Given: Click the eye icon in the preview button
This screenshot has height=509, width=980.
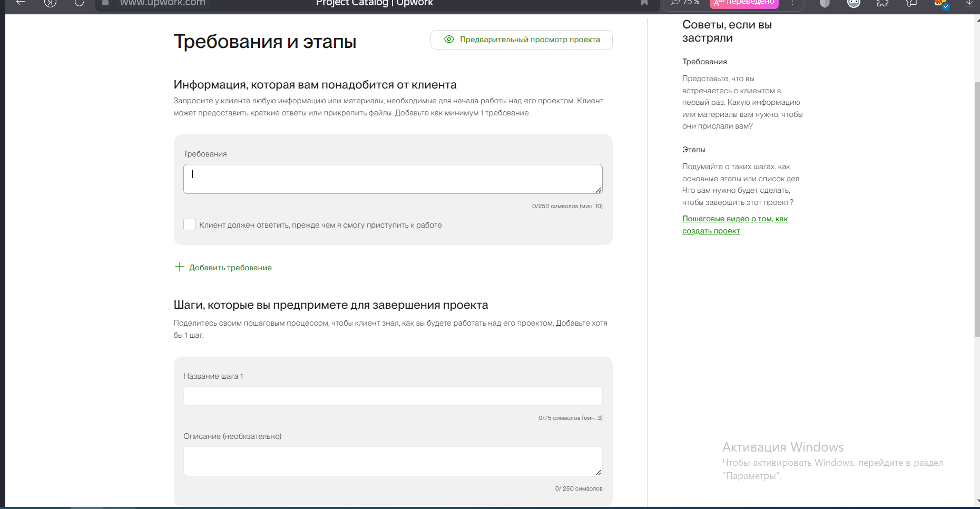Looking at the screenshot, I should (x=449, y=40).
